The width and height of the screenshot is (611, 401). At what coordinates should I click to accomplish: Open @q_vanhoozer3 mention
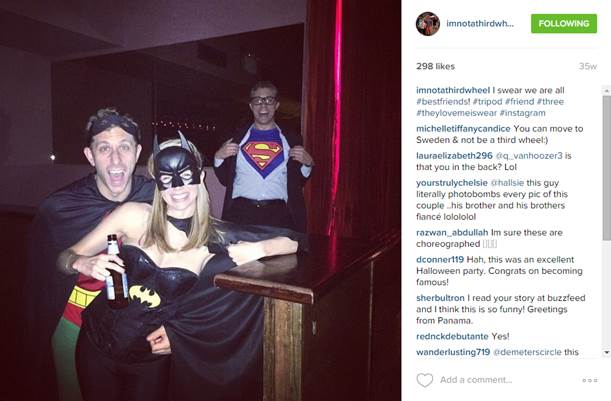point(529,156)
